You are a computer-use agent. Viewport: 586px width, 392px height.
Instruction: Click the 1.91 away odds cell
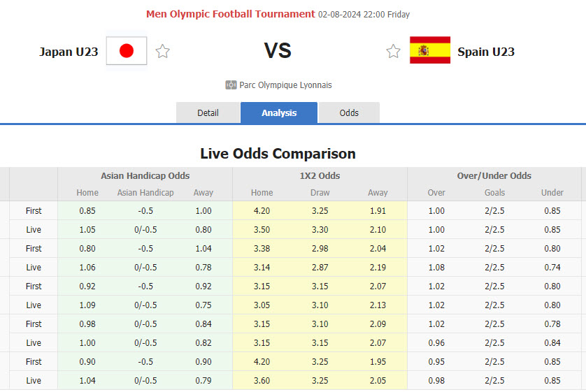pos(378,210)
